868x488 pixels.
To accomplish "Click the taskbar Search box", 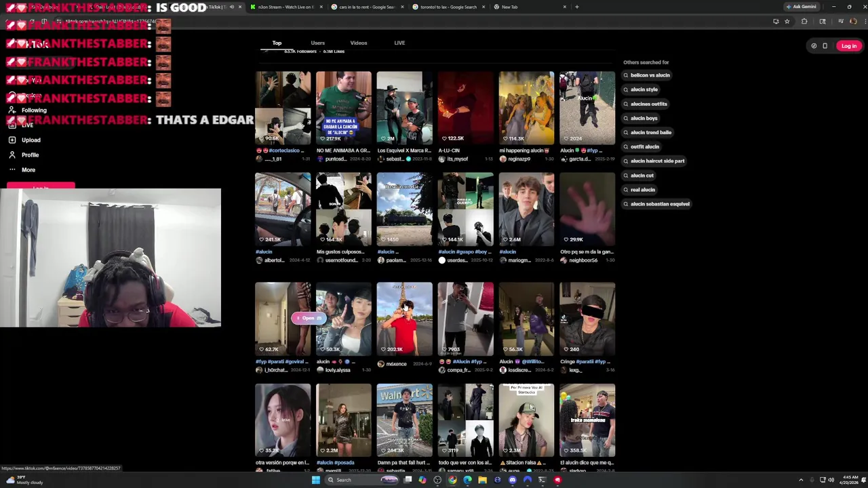I will coord(361,480).
